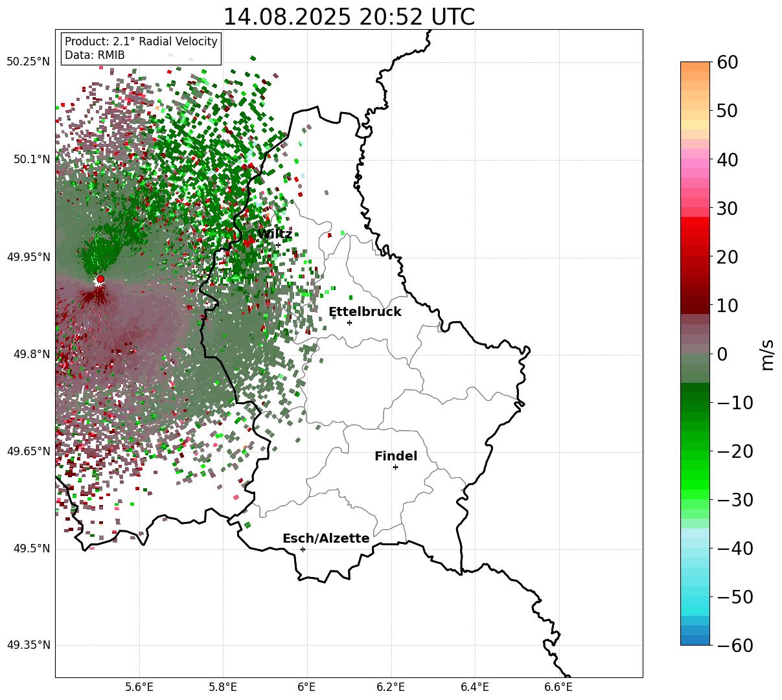This screenshot has width=782, height=700.
Task: Click the colorbar tick label −30
Action: [735, 500]
